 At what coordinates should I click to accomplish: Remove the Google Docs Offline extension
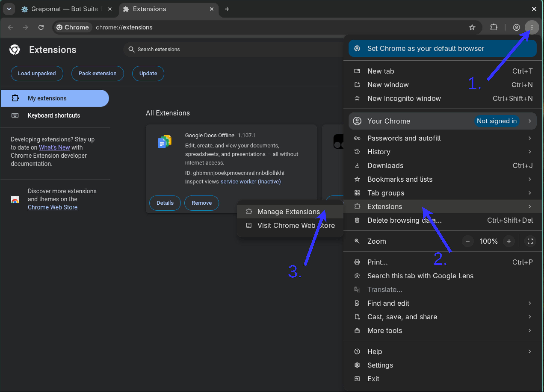click(201, 203)
